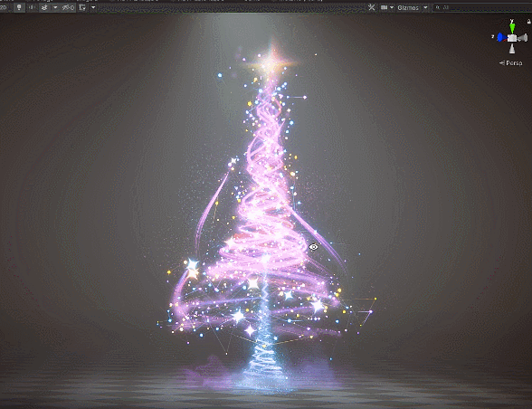532x409 pixels.
Task: Expand the scene camera dropdown arrow
Action: coord(392,7)
